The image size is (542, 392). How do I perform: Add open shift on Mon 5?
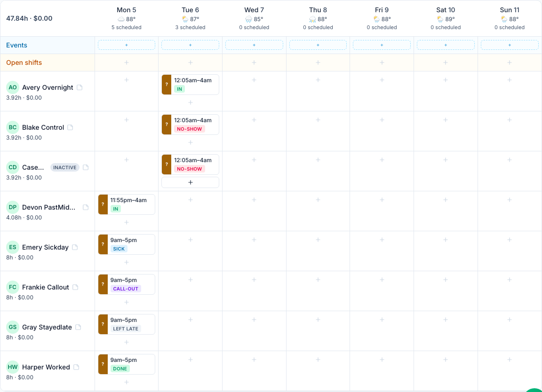coord(127,63)
